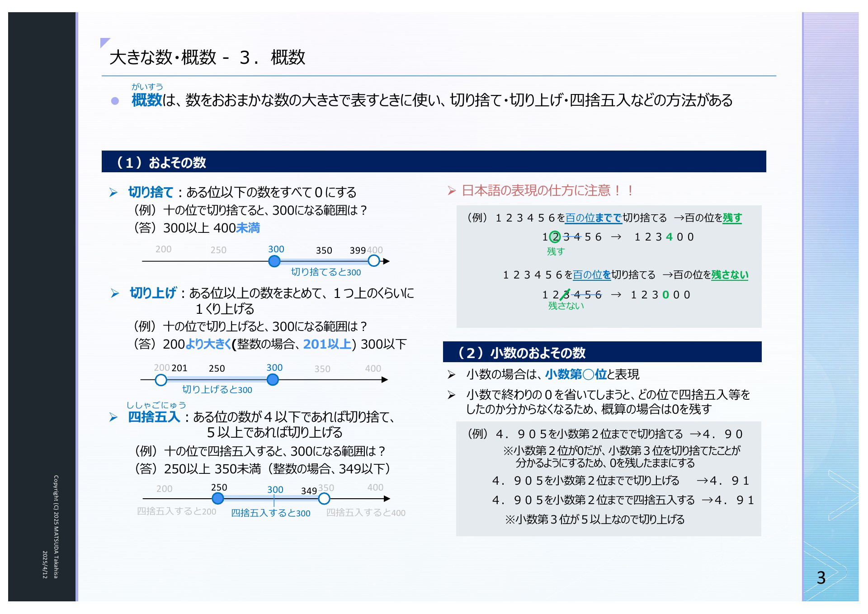
Task: Click the note '※小数第2位が0だが、小数第3位を切り捨てたことが'
Action: [622, 450]
